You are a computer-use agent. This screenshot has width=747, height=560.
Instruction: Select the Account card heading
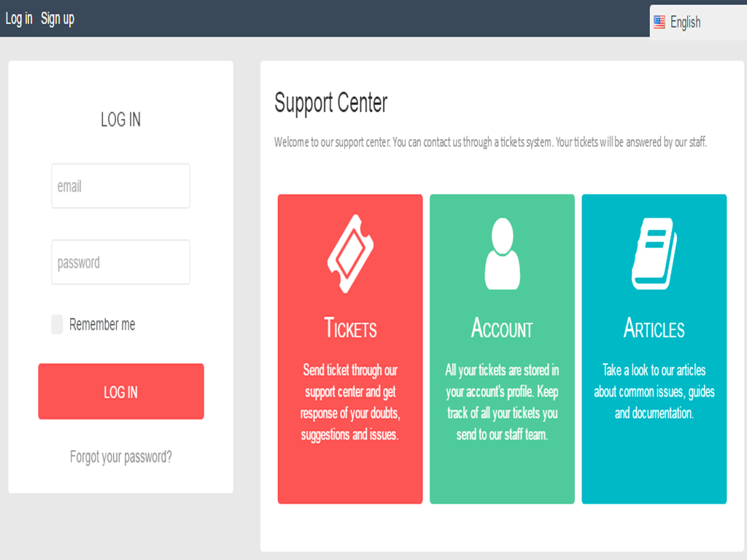(502, 328)
